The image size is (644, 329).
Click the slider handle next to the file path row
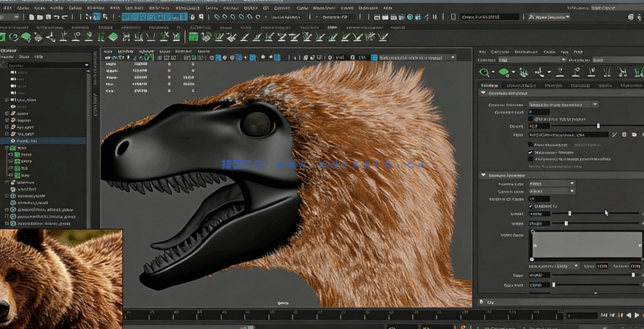(598, 126)
